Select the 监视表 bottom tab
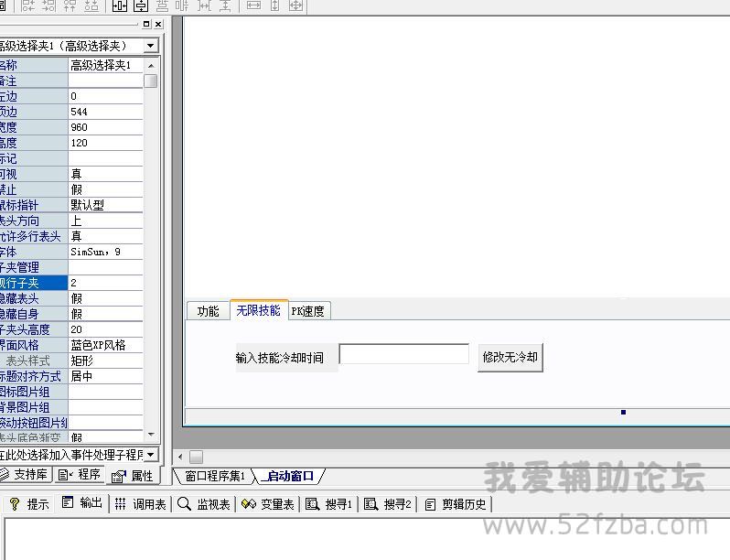The width and height of the screenshot is (730, 560). [204, 504]
